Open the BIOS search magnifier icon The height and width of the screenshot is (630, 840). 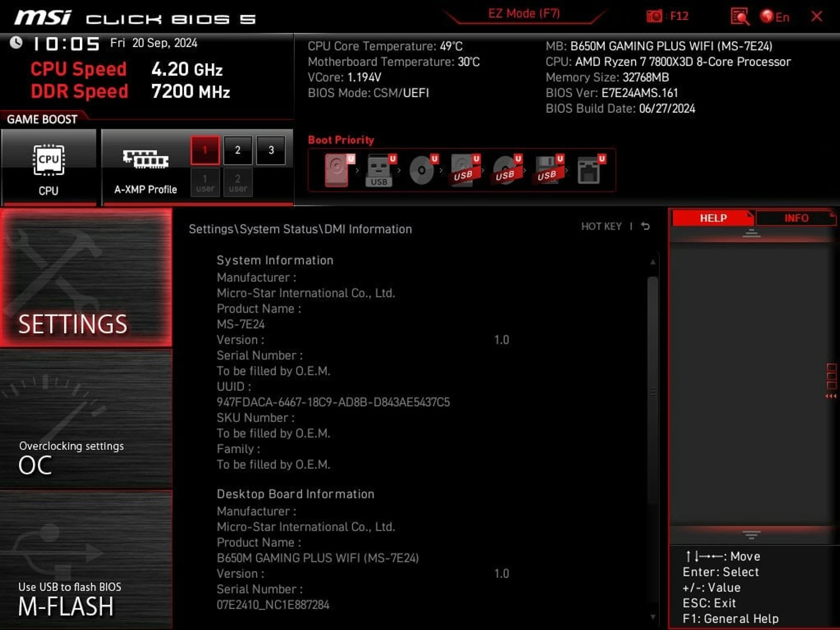(739, 17)
